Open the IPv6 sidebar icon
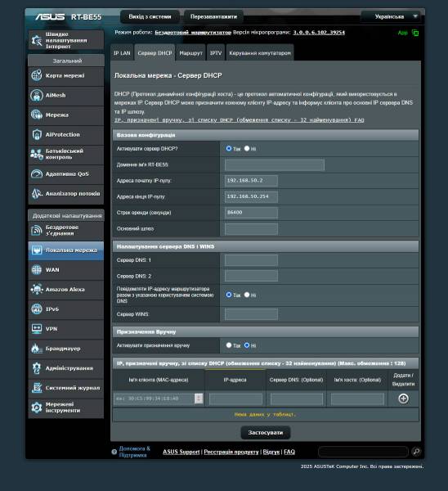Viewport: 448px width, 491px height. (37, 309)
